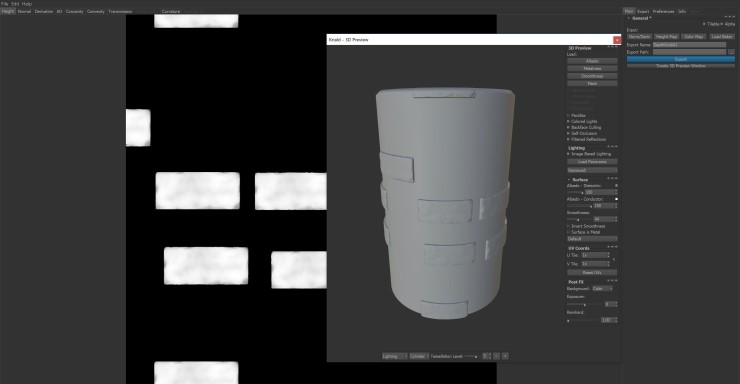Switch to the Curvature map tab
This screenshot has width=740, height=384.
click(x=171, y=11)
